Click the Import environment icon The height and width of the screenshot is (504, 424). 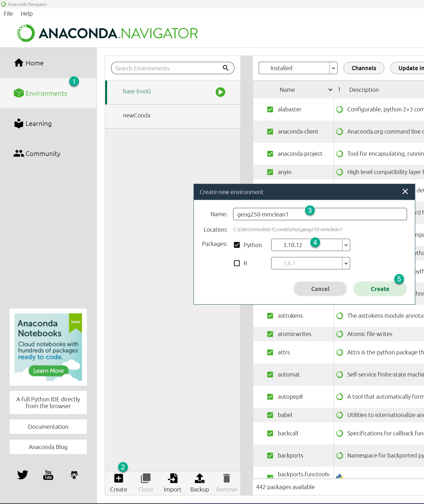tap(172, 478)
